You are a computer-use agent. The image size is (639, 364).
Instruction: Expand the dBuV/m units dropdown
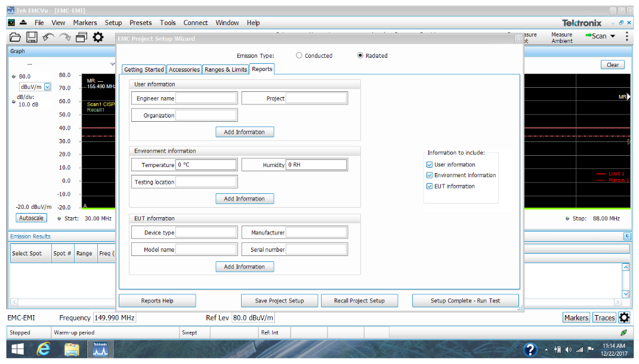48,87
